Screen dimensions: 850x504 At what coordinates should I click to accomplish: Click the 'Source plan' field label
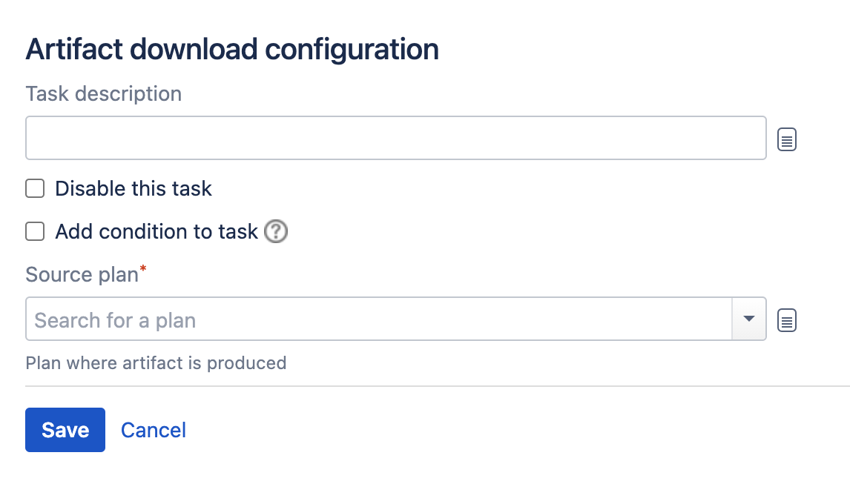[x=82, y=275]
